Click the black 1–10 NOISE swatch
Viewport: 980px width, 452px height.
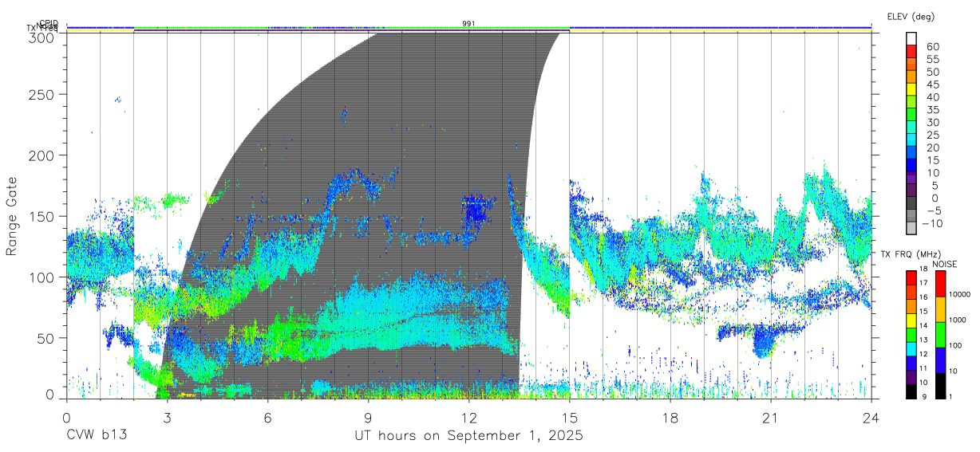pos(940,385)
